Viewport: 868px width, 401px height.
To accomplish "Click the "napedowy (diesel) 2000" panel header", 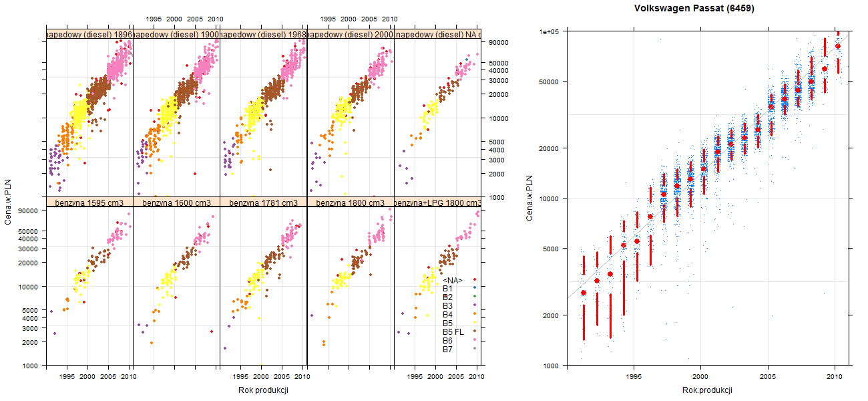I will [x=350, y=35].
